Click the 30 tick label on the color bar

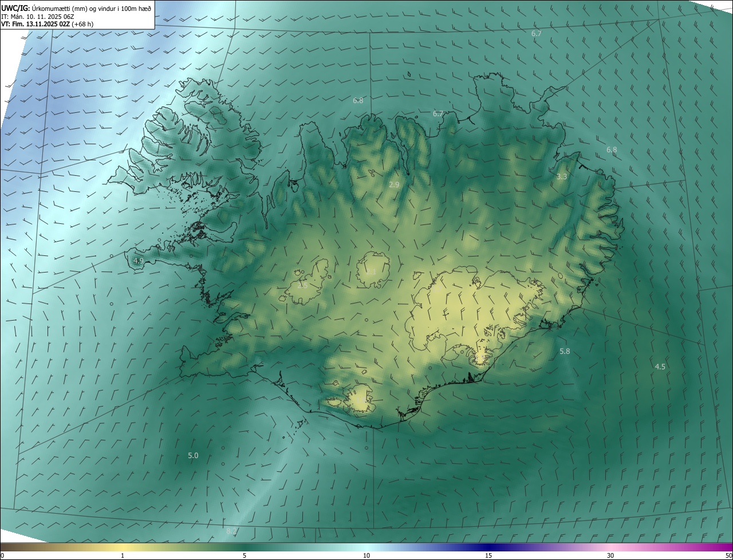point(610,555)
